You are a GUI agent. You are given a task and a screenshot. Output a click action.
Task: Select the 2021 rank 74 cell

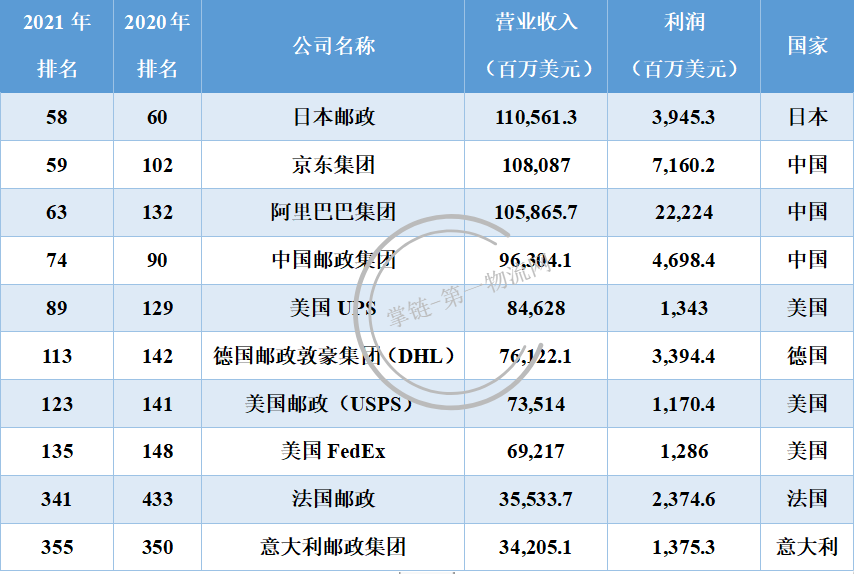tap(57, 260)
